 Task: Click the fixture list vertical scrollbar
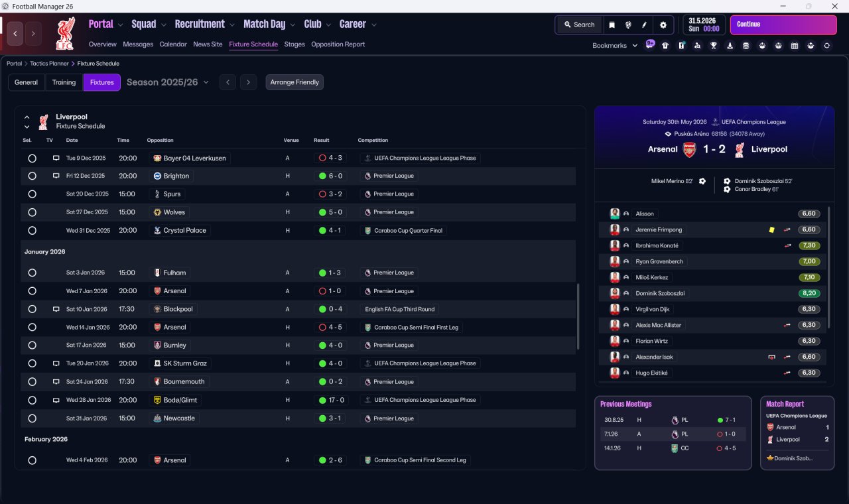click(578, 317)
